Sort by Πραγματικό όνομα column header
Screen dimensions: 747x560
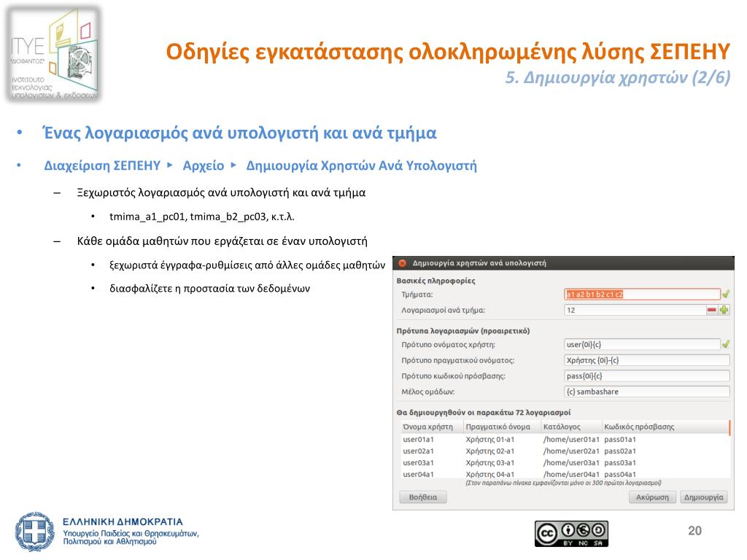point(501,427)
